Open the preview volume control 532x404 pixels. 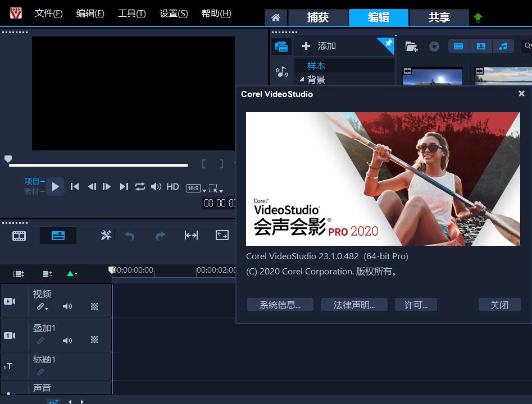coord(156,187)
